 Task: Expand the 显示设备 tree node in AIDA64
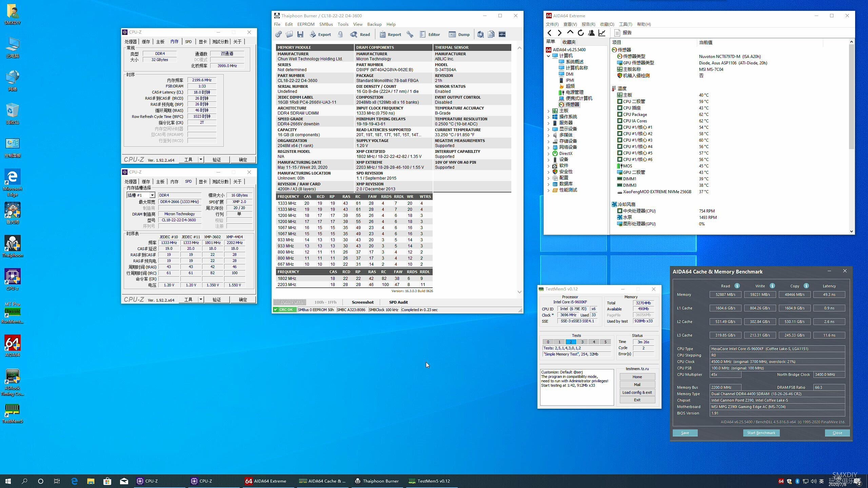549,129
